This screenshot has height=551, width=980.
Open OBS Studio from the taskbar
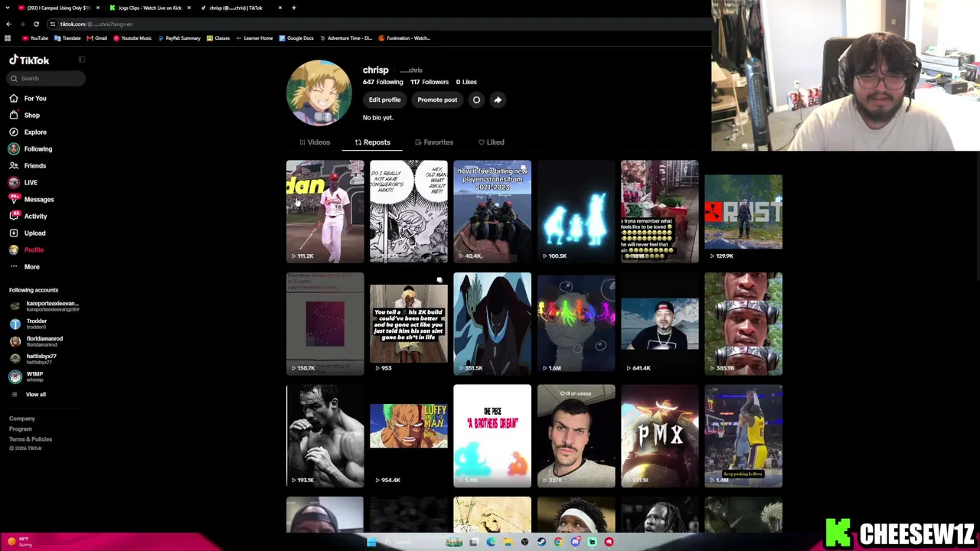tap(524, 542)
